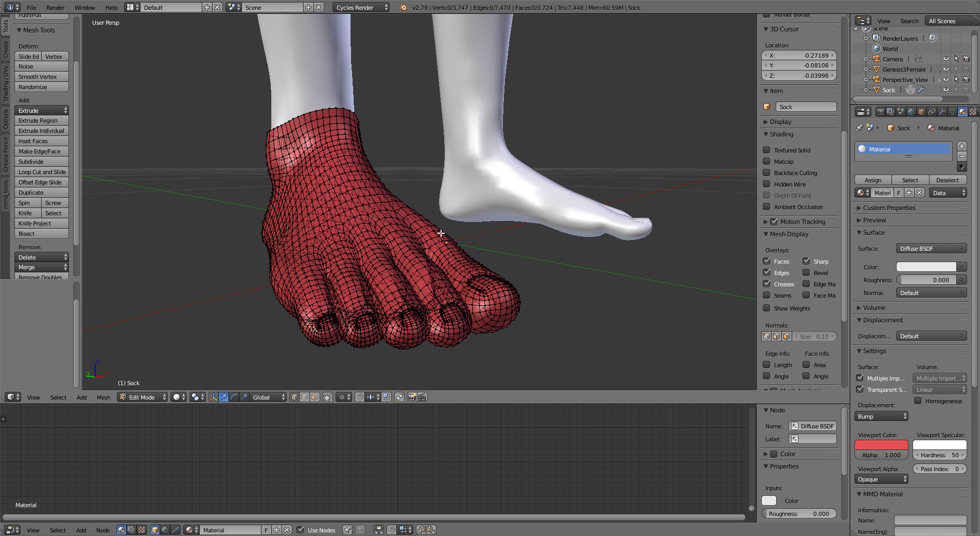Toggle the Seams overlay checkbox
The width and height of the screenshot is (980, 536).
(766, 295)
